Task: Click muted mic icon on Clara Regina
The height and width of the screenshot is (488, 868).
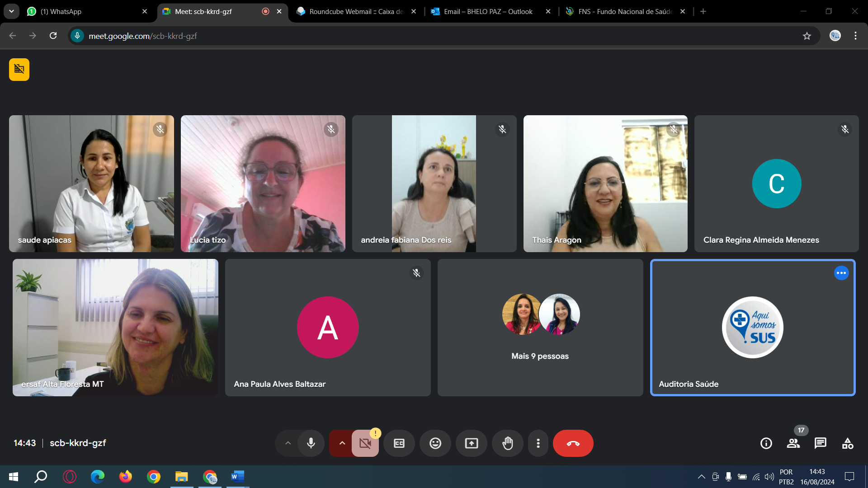Action: [x=845, y=129]
